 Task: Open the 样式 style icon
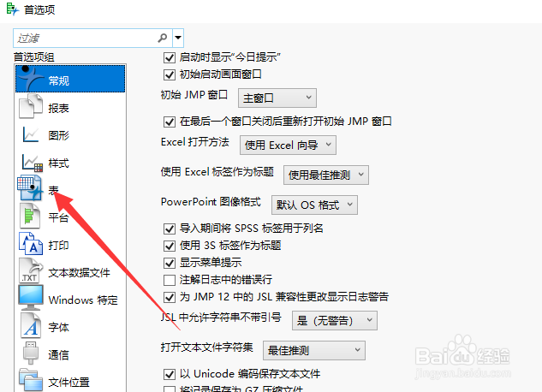33,163
